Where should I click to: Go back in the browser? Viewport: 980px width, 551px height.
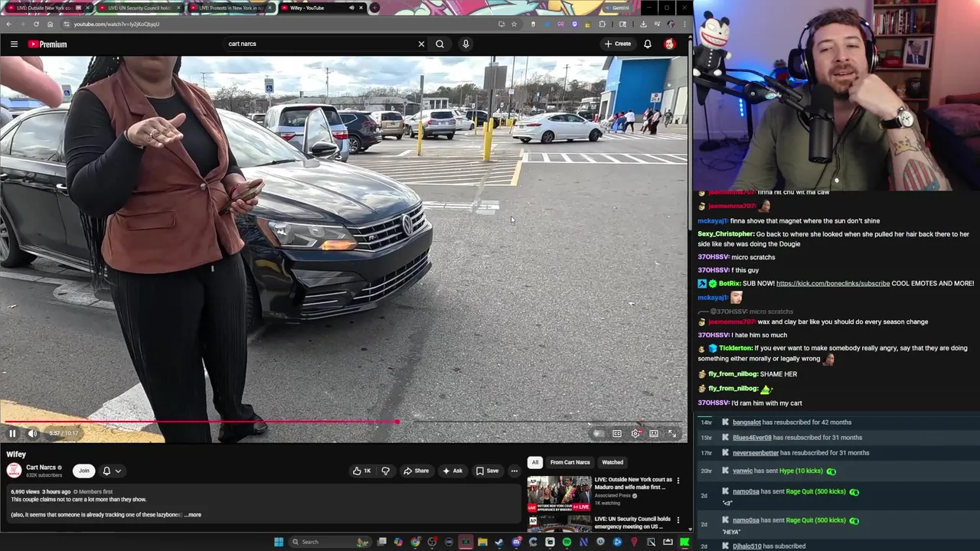coord(8,24)
